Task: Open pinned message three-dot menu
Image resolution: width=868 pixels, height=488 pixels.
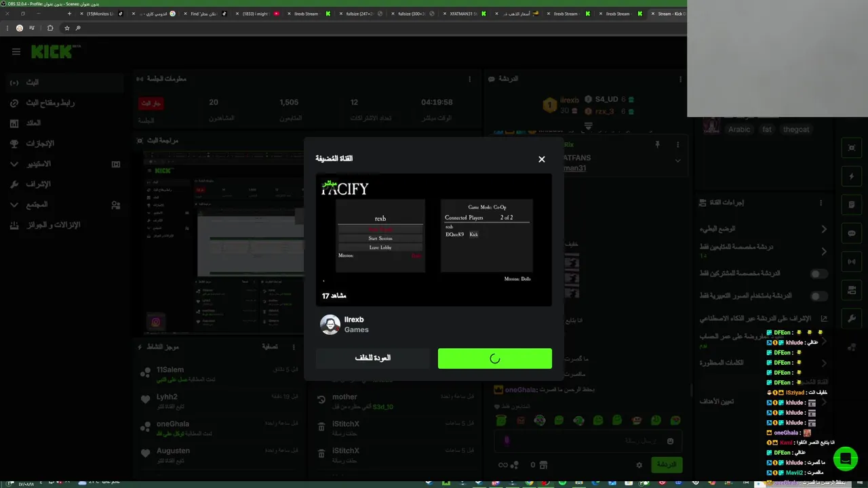Action: [677, 144]
